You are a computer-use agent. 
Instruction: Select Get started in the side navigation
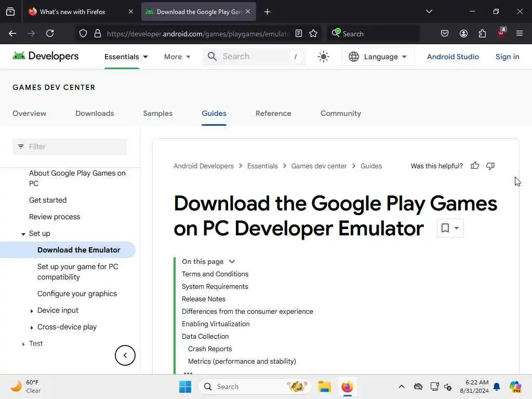coord(47,200)
